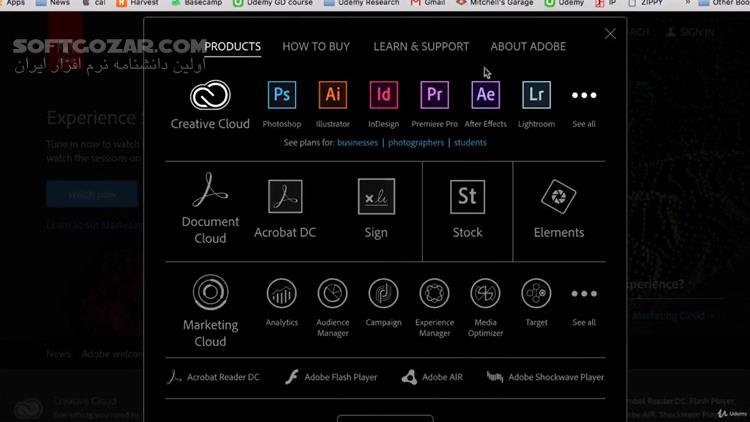Open the Basecamp bookmark

(197, 3)
